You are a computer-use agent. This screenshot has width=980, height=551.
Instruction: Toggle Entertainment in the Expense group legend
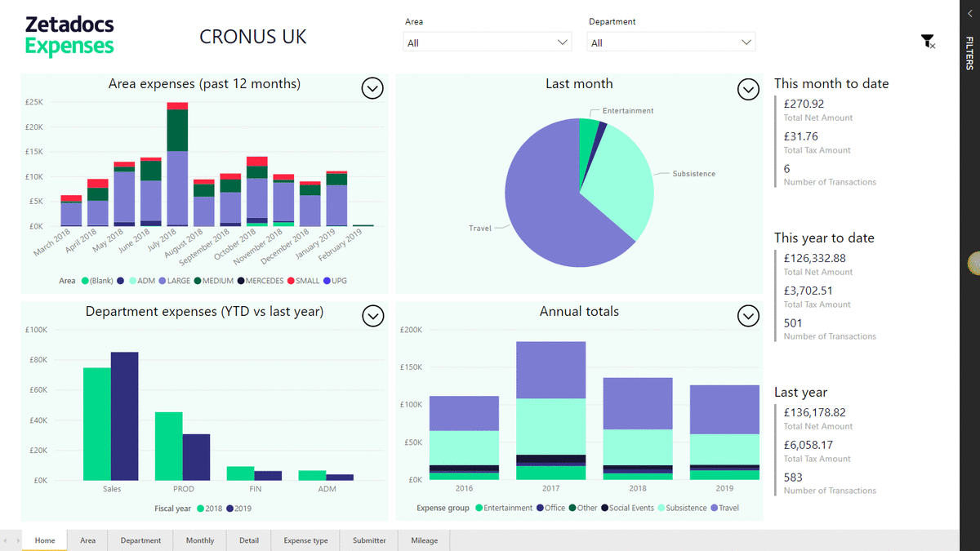point(508,508)
